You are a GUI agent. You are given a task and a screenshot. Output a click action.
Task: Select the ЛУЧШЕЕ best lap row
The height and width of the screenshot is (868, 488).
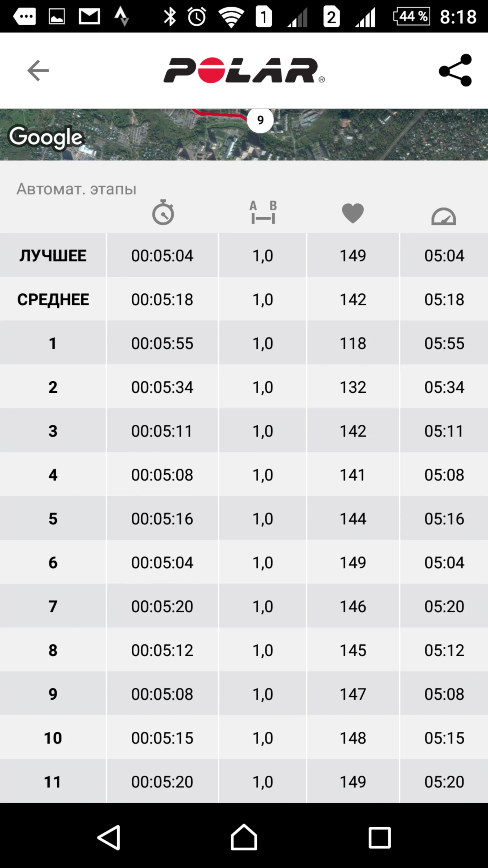53,255
